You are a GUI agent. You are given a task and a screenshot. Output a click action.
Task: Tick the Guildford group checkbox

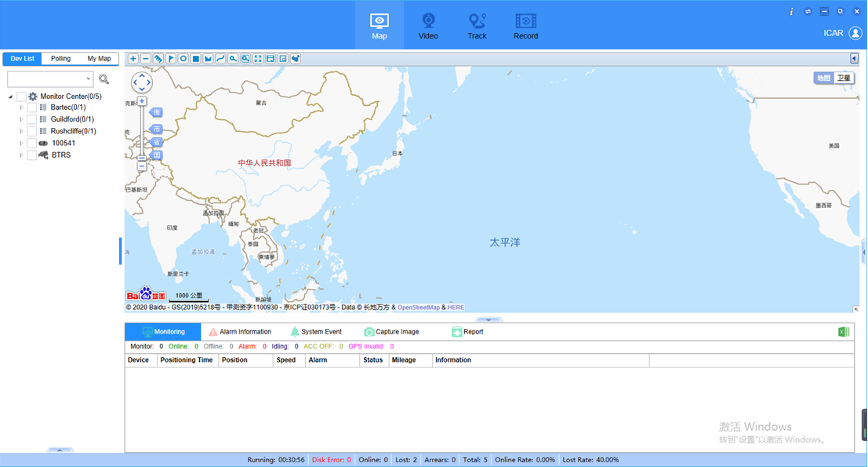click(x=31, y=119)
